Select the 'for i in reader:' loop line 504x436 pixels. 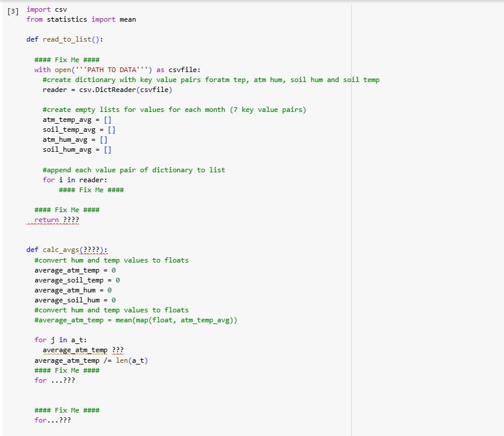(x=67, y=179)
